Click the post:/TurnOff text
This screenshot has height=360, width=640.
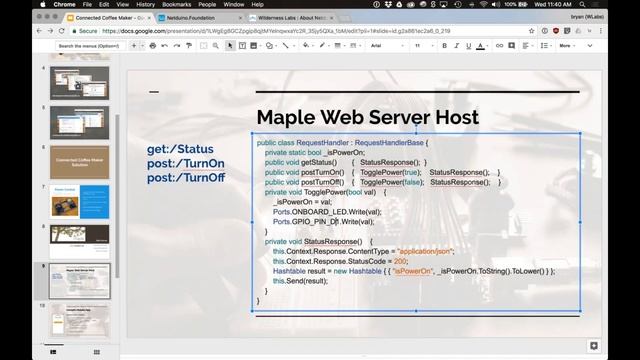click(186, 178)
